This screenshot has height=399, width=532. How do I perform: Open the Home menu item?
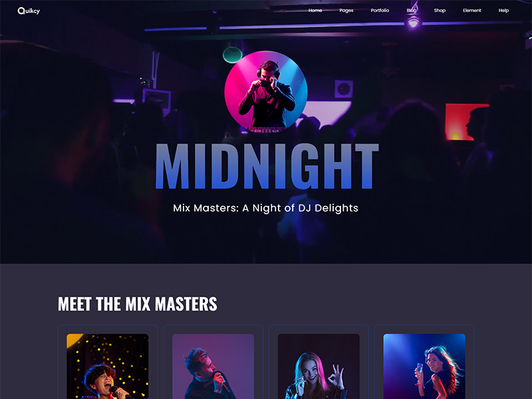tap(315, 11)
